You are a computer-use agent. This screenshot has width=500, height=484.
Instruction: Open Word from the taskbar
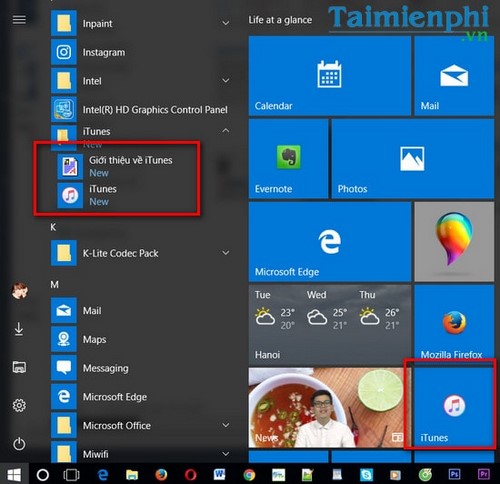tap(220, 474)
